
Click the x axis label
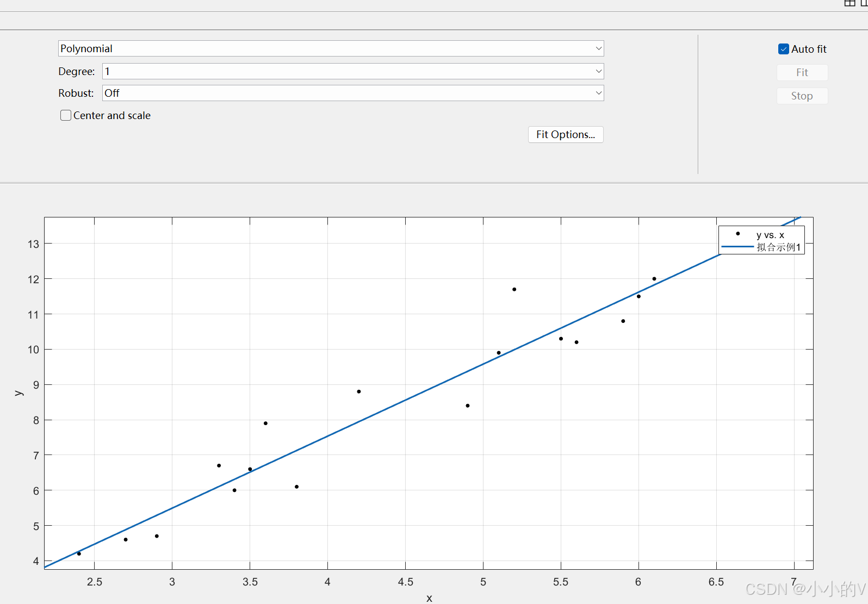(429, 598)
